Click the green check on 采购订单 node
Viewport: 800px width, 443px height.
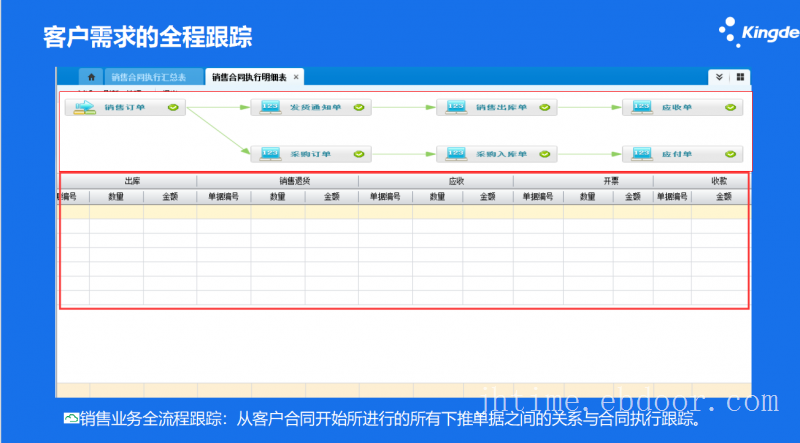pyautogui.click(x=359, y=154)
